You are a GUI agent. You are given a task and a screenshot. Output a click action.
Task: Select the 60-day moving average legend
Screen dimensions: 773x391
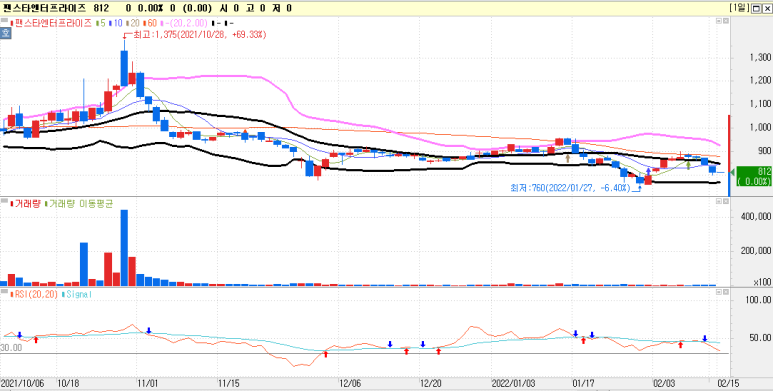[x=149, y=23]
